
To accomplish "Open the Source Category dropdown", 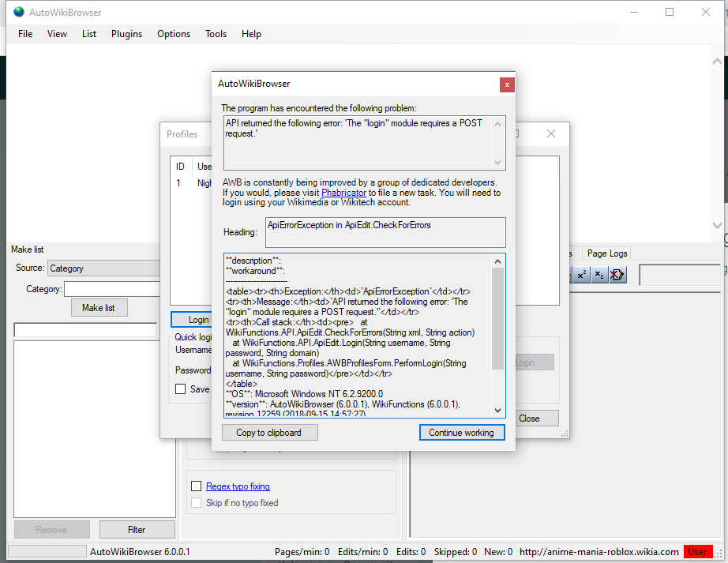I will (x=103, y=268).
